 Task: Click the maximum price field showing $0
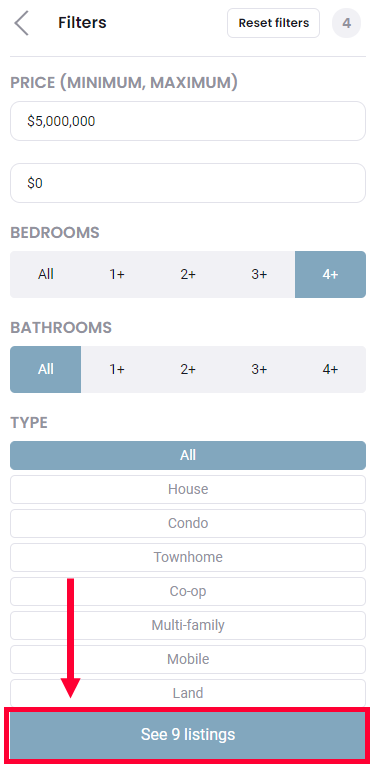[188, 183]
